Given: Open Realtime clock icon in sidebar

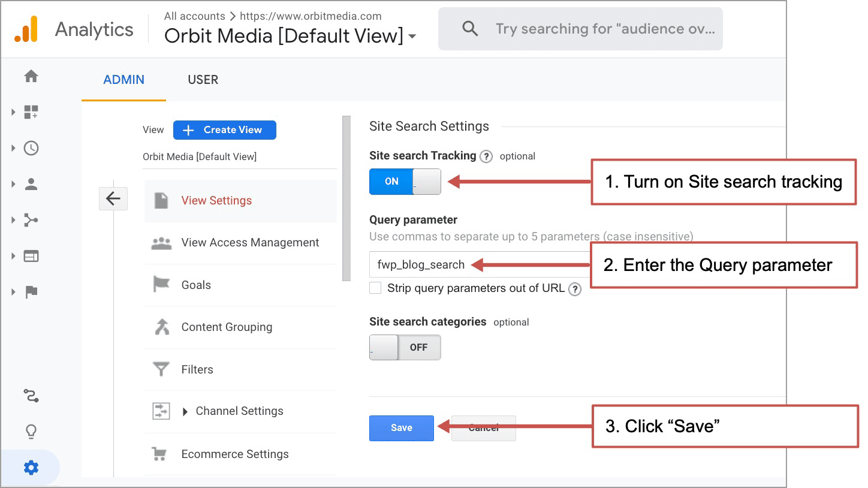Looking at the screenshot, I should (31, 148).
